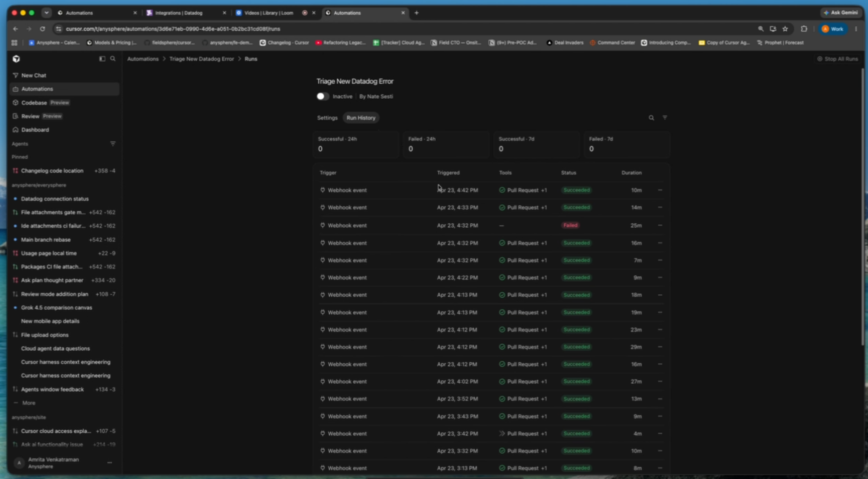Open Datadog connection status agent
Viewport: 868px width, 479px height.
[64, 199]
